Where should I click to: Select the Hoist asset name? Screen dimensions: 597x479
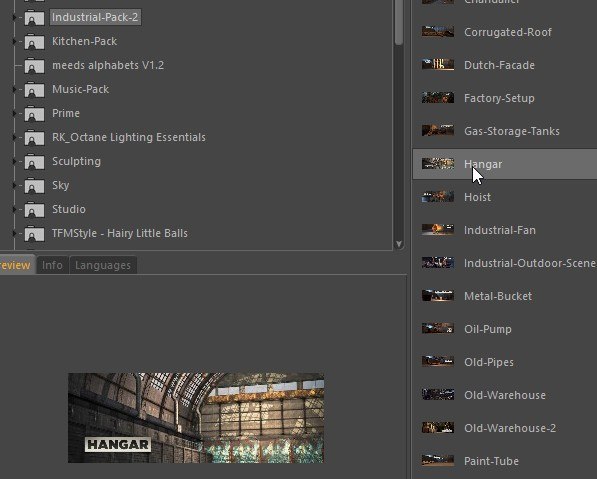pos(477,197)
